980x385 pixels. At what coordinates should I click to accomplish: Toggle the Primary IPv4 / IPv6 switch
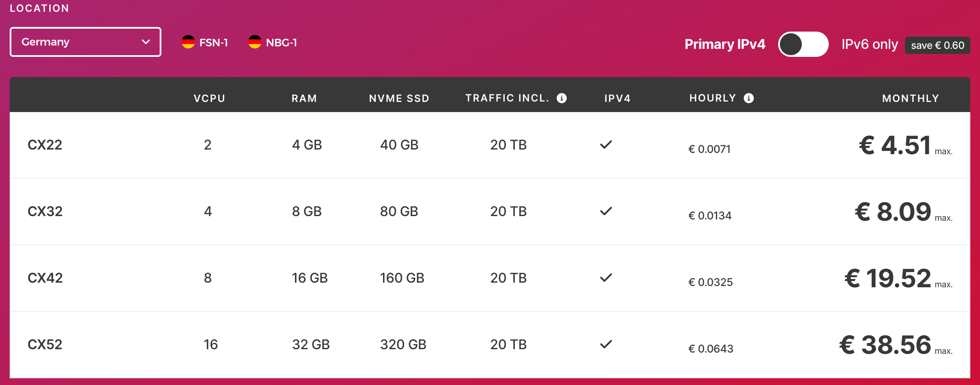click(x=803, y=44)
